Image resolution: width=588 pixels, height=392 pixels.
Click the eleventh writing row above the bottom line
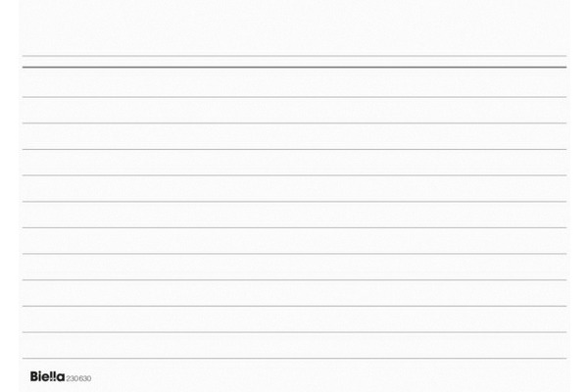click(294, 345)
